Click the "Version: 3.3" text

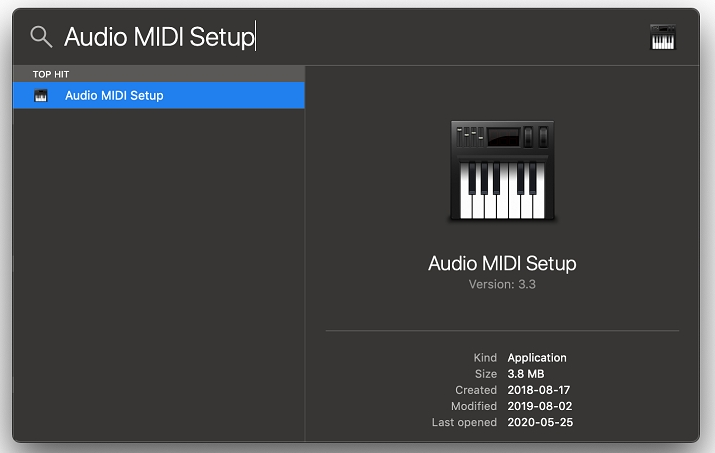point(502,284)
